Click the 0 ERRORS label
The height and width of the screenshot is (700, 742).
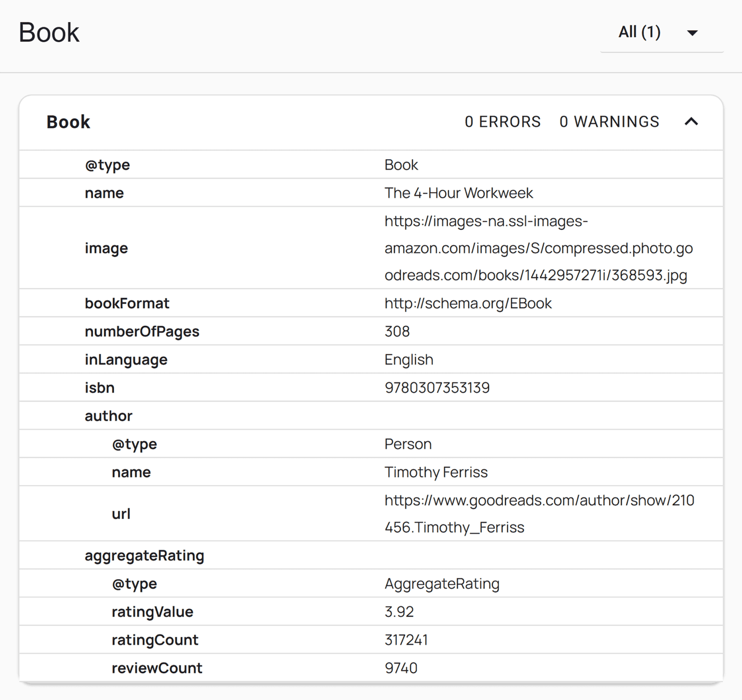coord(502,122)
